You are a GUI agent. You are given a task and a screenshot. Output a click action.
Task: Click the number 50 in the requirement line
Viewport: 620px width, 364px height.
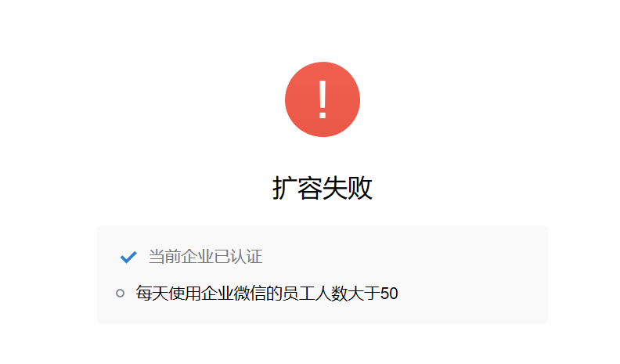(x=389, y=294)
